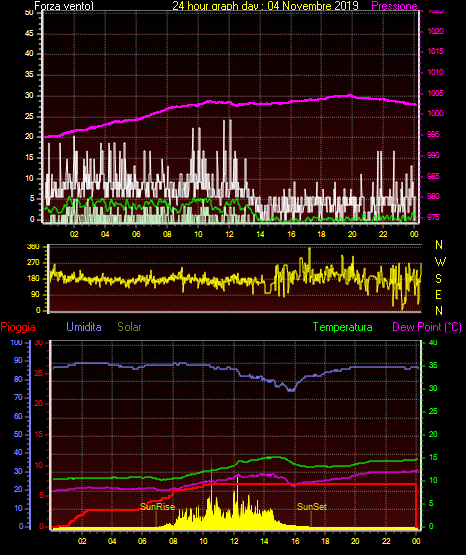Click the E wind direction letter
466x555 pixels.
[x=438, y=294]
